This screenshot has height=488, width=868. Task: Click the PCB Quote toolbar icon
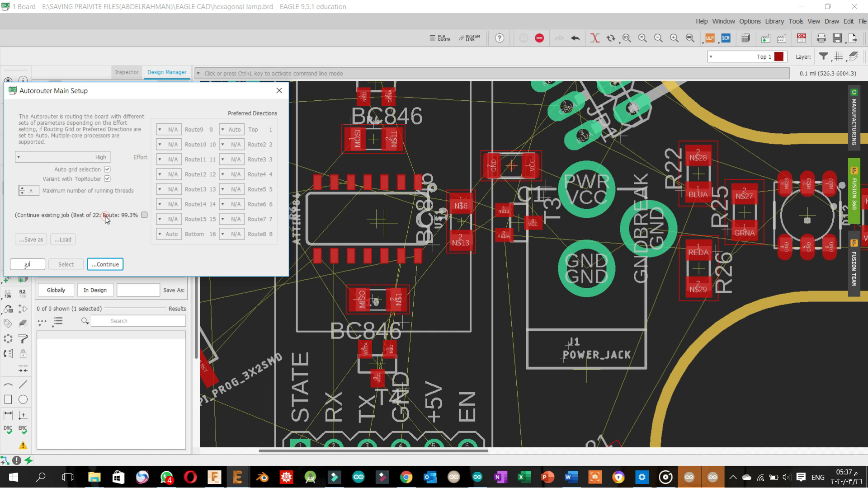click(x=440, y=38)
